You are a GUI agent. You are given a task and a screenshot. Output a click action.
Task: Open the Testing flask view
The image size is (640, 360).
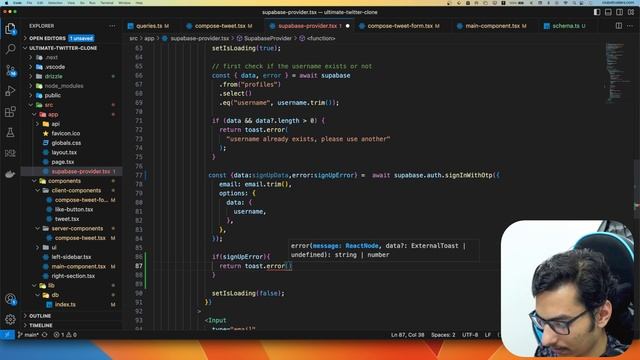tap(10, 132)
